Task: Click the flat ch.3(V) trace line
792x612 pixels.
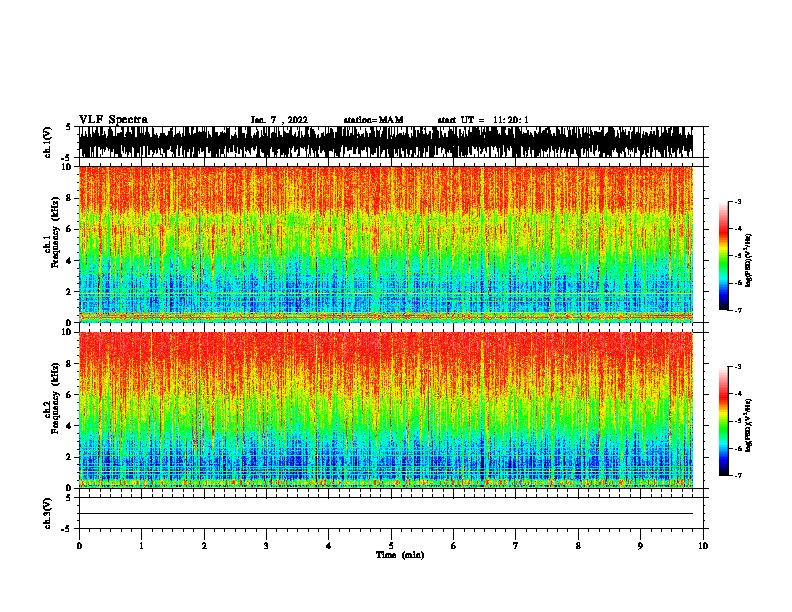Action: pyautogui.click(x=386, y=514)
